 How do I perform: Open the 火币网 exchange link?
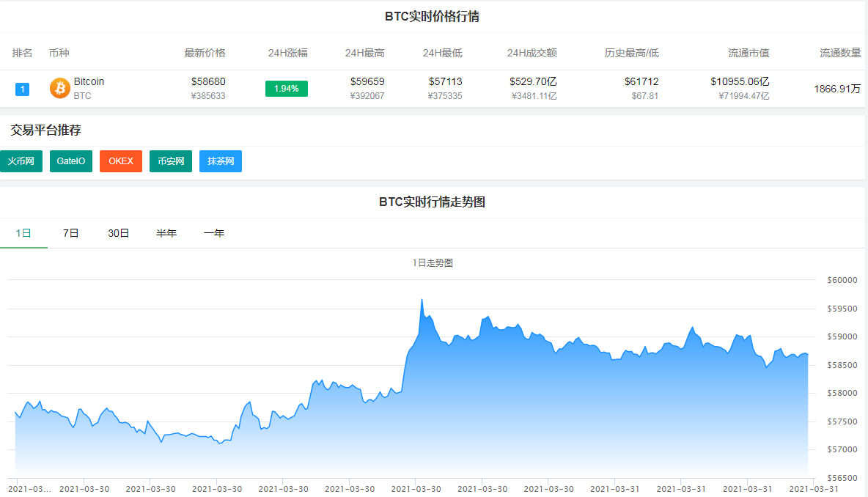coord(21,161)
